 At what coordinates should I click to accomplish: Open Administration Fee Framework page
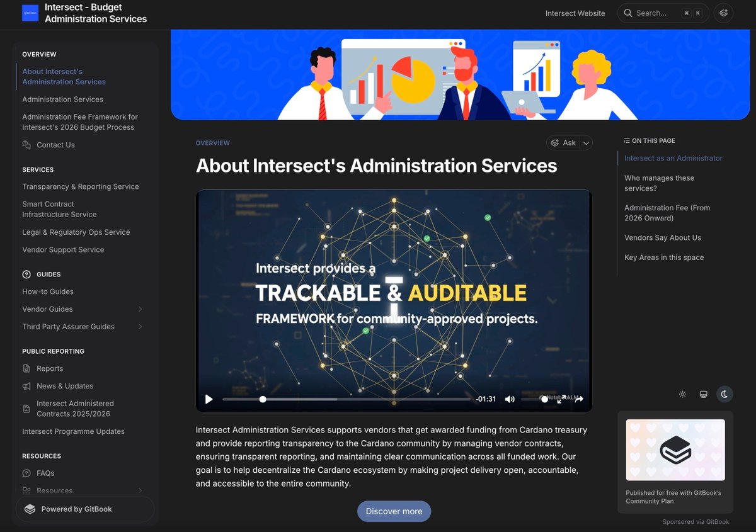pyautogui.click(x=80, y=122)
